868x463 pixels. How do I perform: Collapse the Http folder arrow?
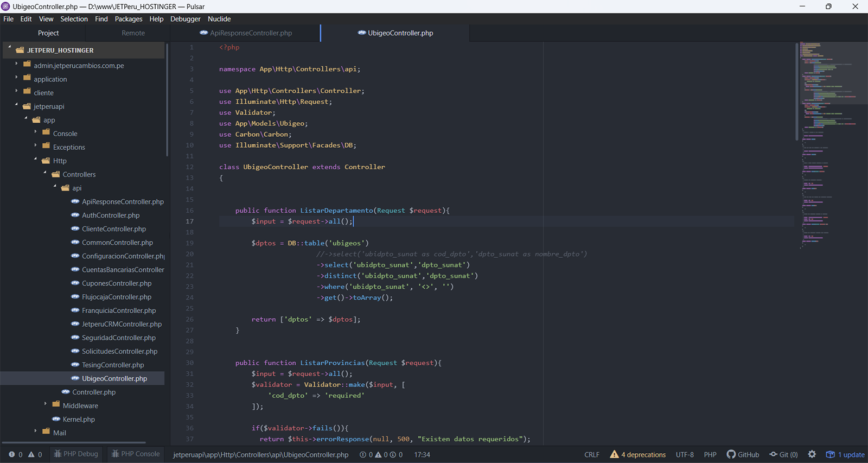36,159
